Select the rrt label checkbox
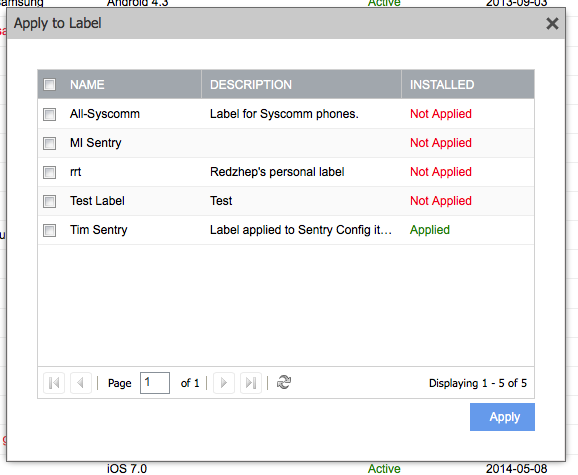Viewport: 578px width, 475px height. (x=49, y=172)
